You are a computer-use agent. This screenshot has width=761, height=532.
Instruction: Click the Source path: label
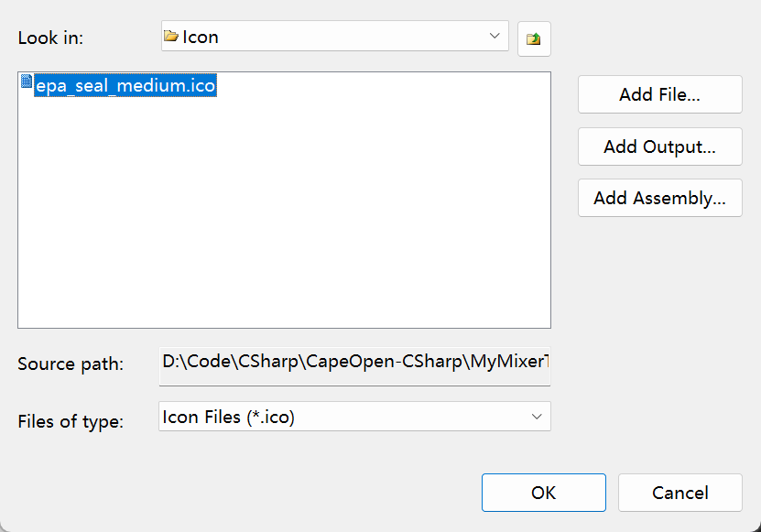click(x=71, y=364)
